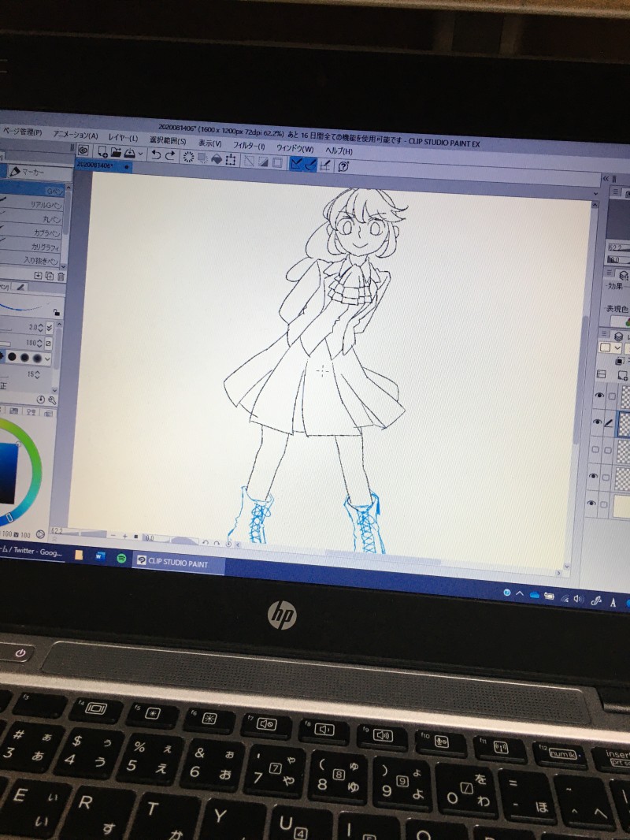Select 丸ペン sub tool
This screenshot has width=630, height=840.
pyautogui.click(x=31, y=218)
